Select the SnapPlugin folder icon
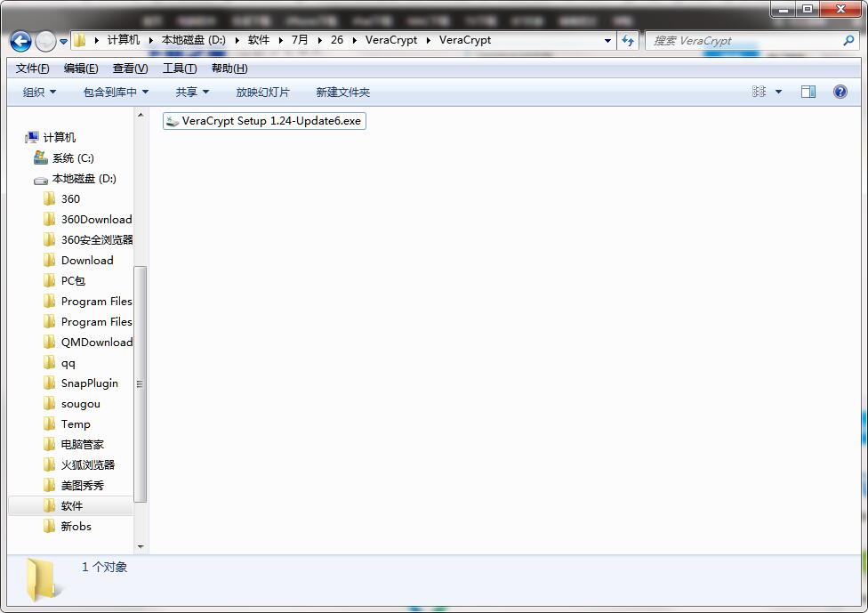 click(x=49, y=383)
